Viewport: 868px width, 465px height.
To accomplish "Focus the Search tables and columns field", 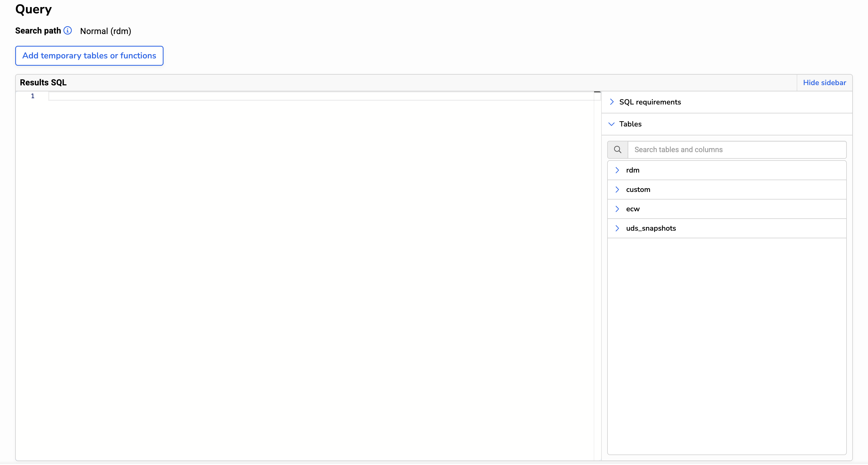I will tap(737, 150).
